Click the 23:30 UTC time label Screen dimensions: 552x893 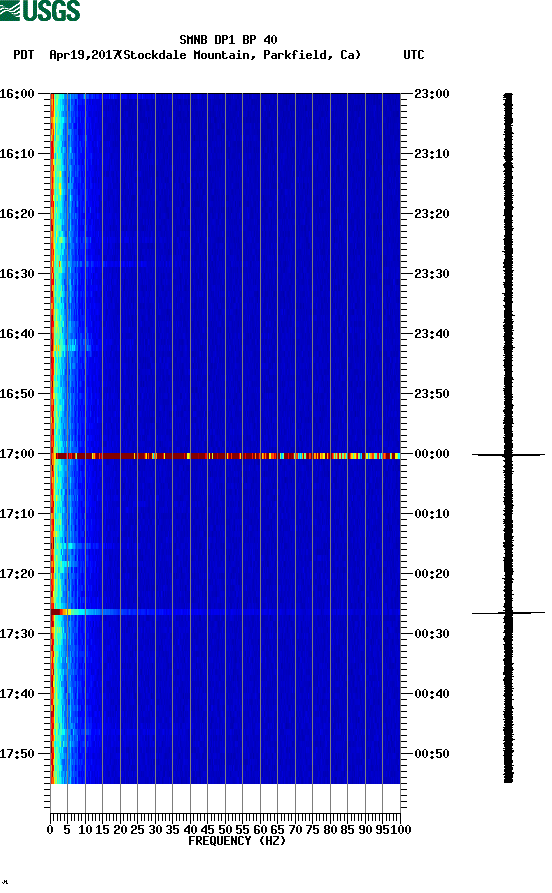[x=432, y=274]
